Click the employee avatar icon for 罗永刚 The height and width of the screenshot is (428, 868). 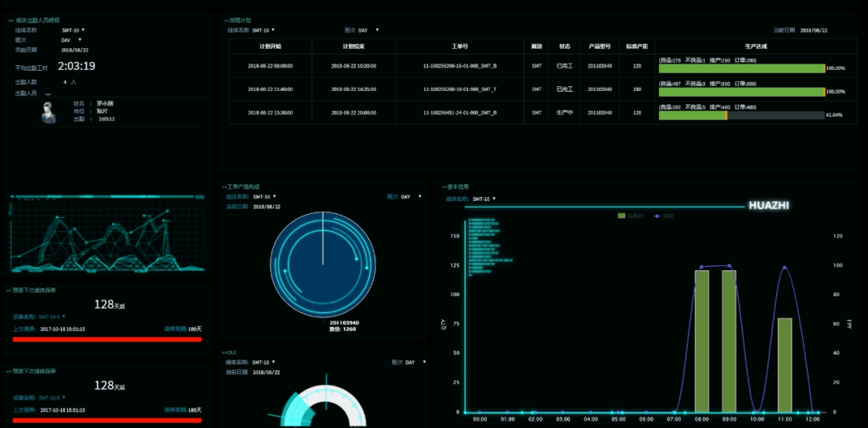tap(48, 115)
